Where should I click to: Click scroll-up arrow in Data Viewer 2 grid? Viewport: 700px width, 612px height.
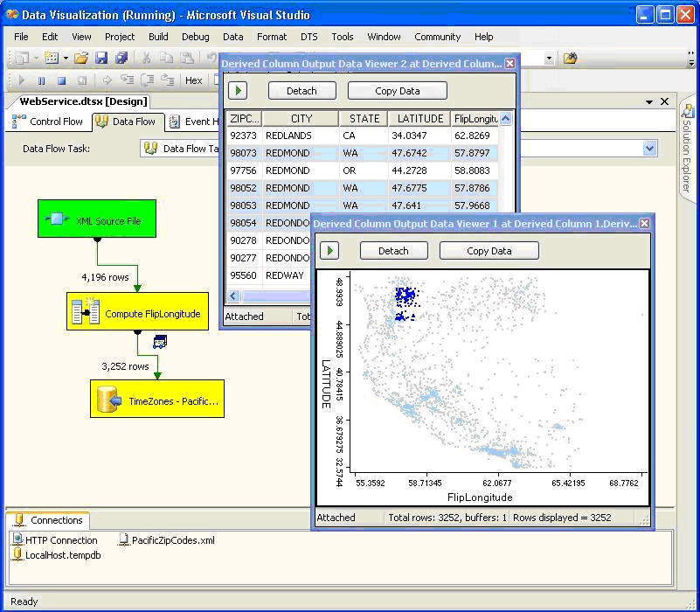coord(505,119)
